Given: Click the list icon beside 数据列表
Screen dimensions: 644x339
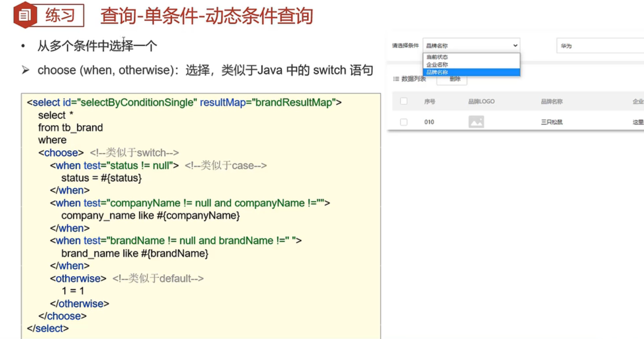Looking at the screenshot, I should point(396,79).
